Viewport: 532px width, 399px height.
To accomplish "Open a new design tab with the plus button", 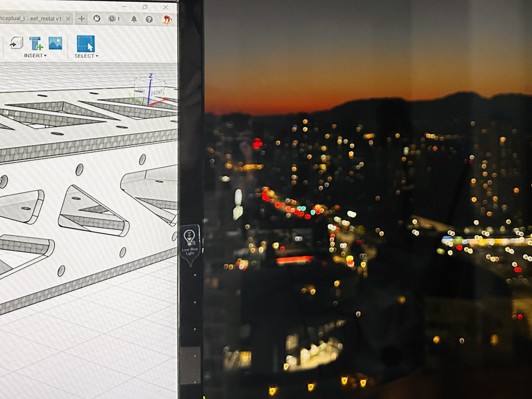I will tap(81, 19).
